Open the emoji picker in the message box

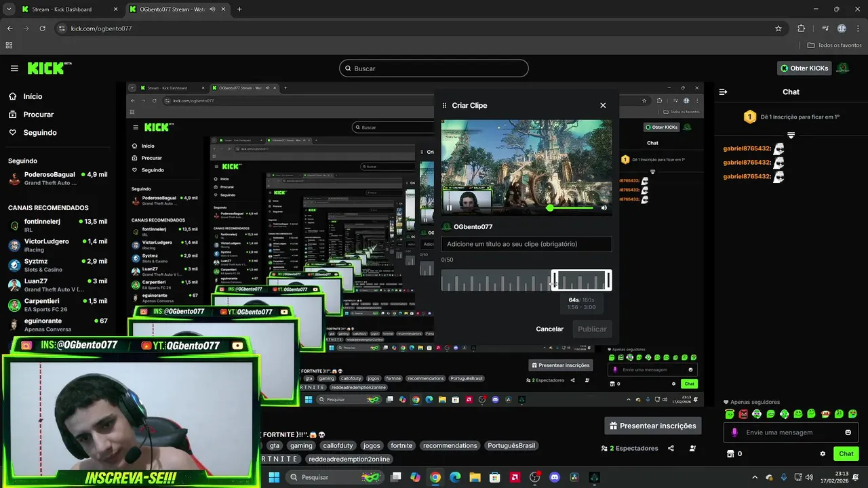[x=848, y=432]
